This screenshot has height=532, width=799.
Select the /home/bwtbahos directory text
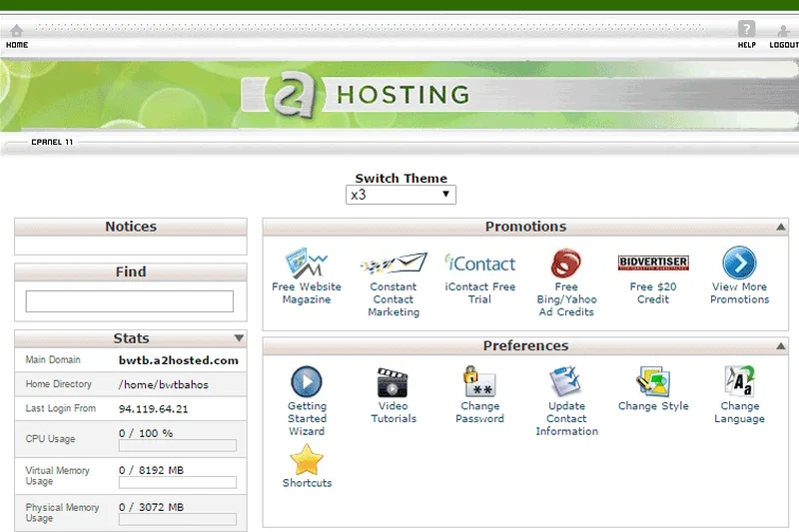[x=163, y=385]
